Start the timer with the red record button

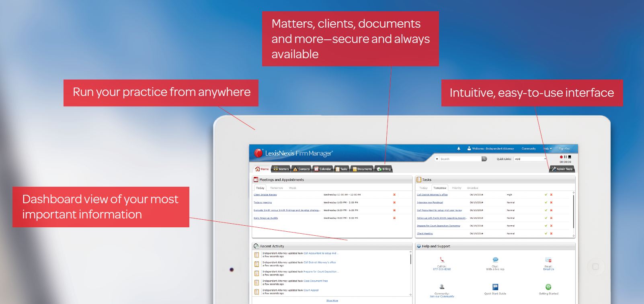click(561, 157)
